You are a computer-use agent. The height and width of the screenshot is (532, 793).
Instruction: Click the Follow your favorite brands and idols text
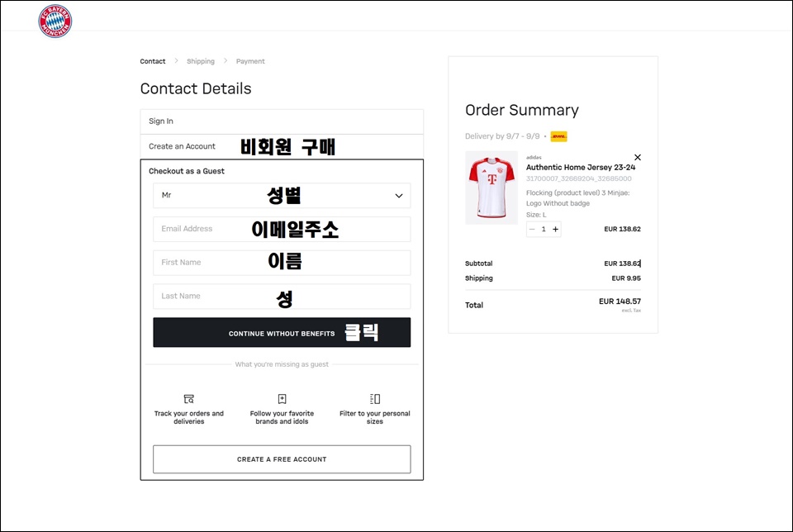click(x=282, y=417)
